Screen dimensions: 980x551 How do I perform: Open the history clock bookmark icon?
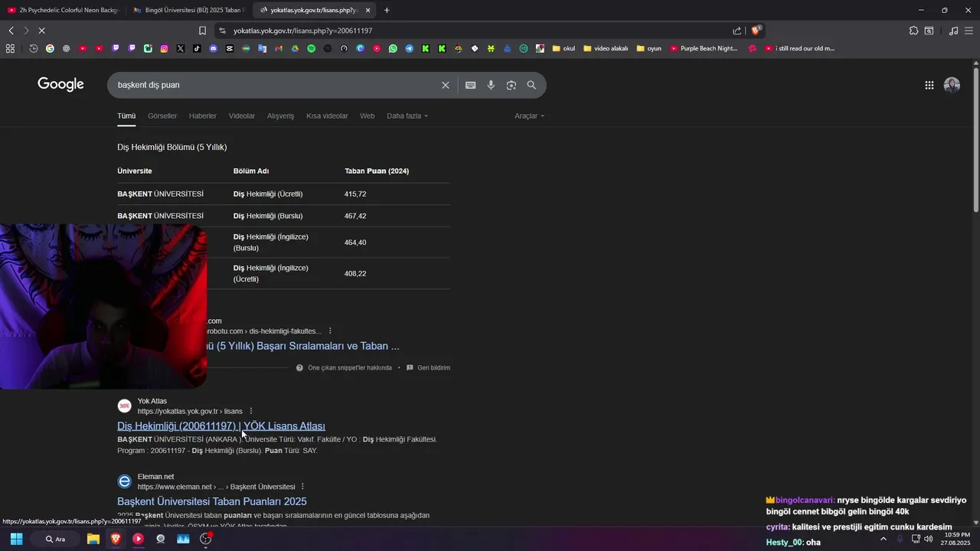tap(34, 48)
